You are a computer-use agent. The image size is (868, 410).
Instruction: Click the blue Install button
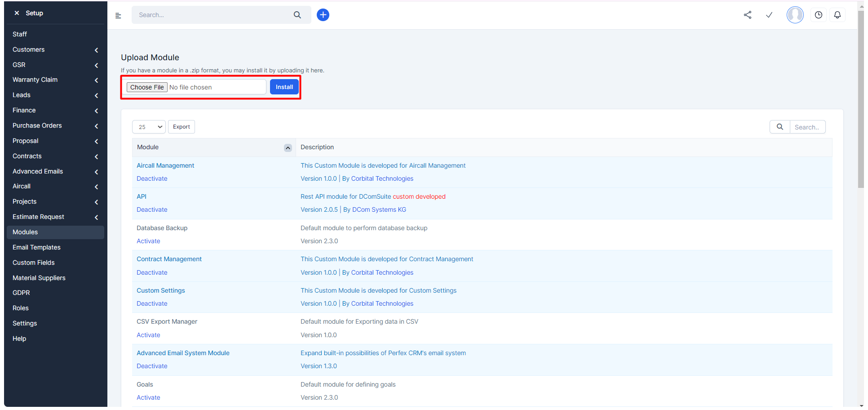coord(284,87)
